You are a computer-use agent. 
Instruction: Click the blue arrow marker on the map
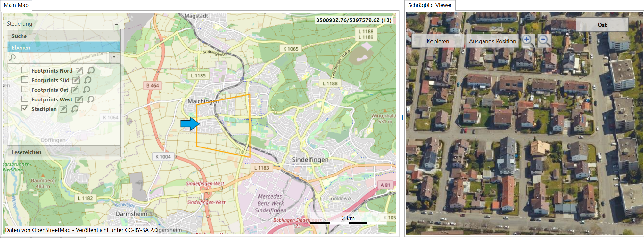click(x=190, y=123)
